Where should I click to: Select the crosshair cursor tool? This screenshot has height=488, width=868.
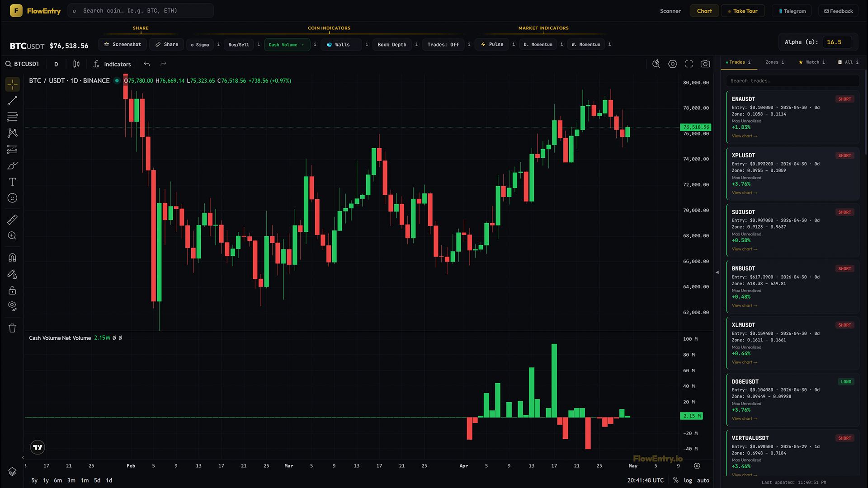[12, 84]
